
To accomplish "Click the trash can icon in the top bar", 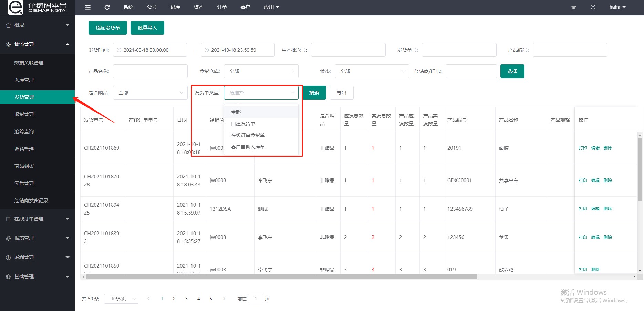I will (573, 7).
